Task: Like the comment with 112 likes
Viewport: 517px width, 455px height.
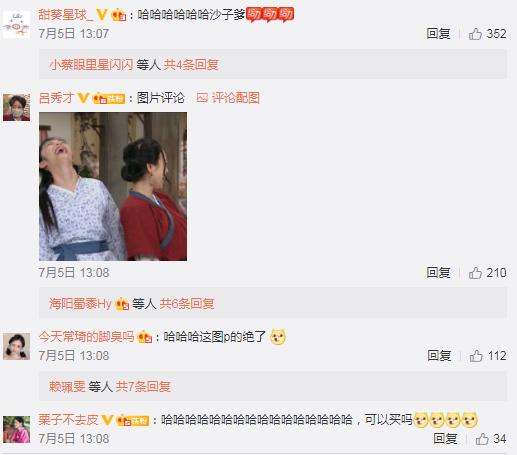Action: 476,356
